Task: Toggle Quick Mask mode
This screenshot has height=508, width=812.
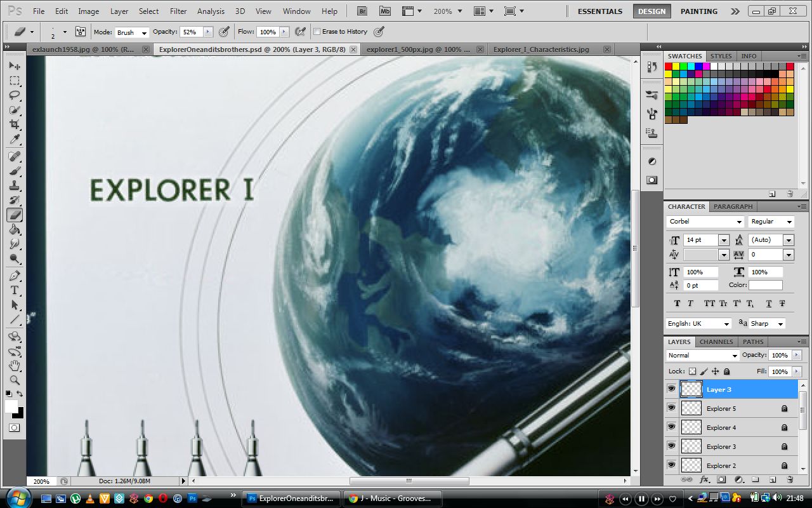Action: pos(15,428)
